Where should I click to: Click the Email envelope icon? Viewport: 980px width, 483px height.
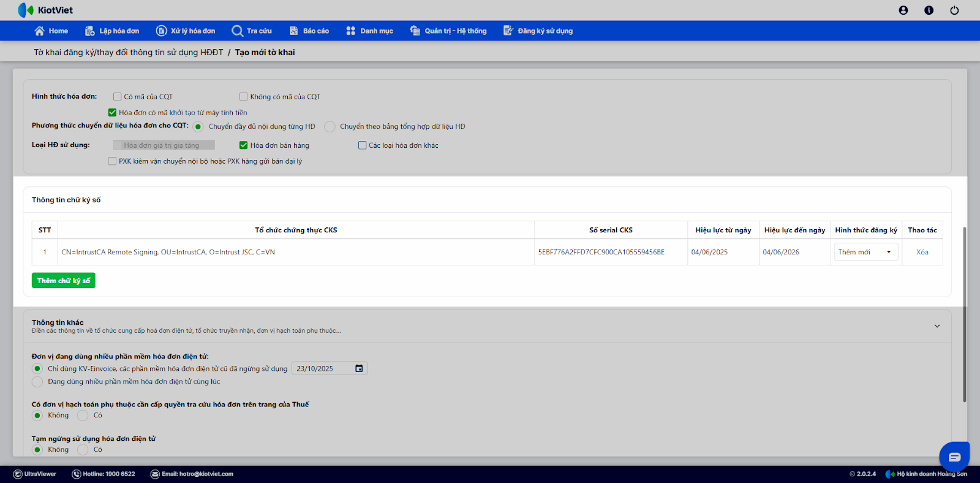click(156, 474)
